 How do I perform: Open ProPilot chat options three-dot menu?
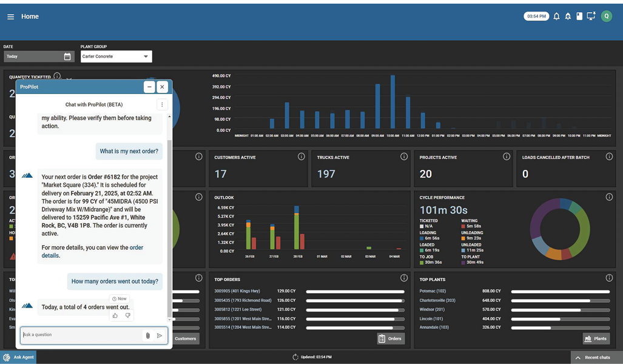162,104
